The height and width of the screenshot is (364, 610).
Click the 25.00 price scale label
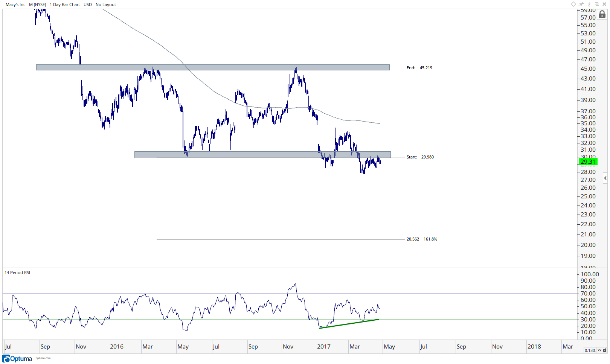588,196
